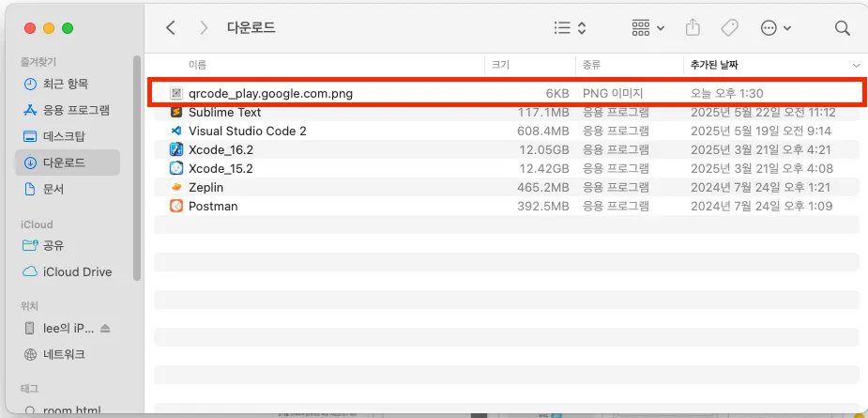The width and height of the screenshot is (868, 418).
Task: Open 응용 프로그램 in sidebar
Action: click(x=76, y=110)
